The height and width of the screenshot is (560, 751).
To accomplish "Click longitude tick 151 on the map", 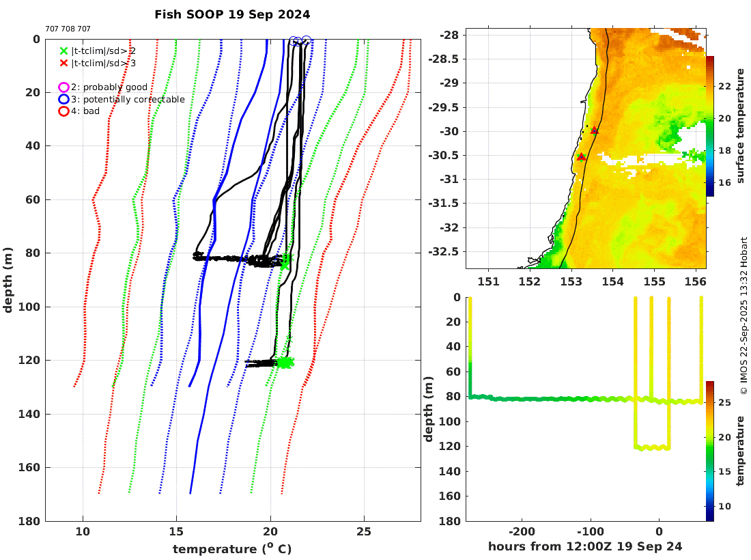I will (489, 281).
